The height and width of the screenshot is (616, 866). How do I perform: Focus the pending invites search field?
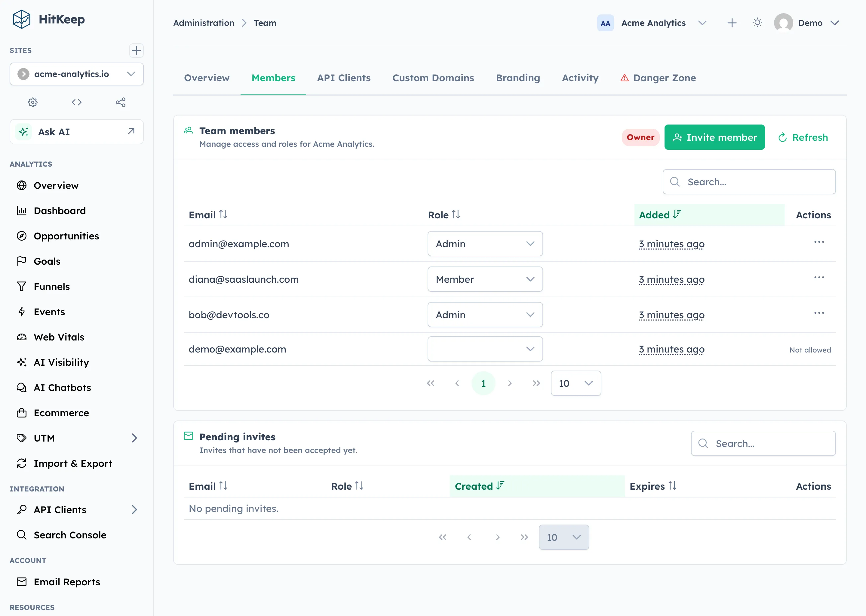[x=763, y=443]
